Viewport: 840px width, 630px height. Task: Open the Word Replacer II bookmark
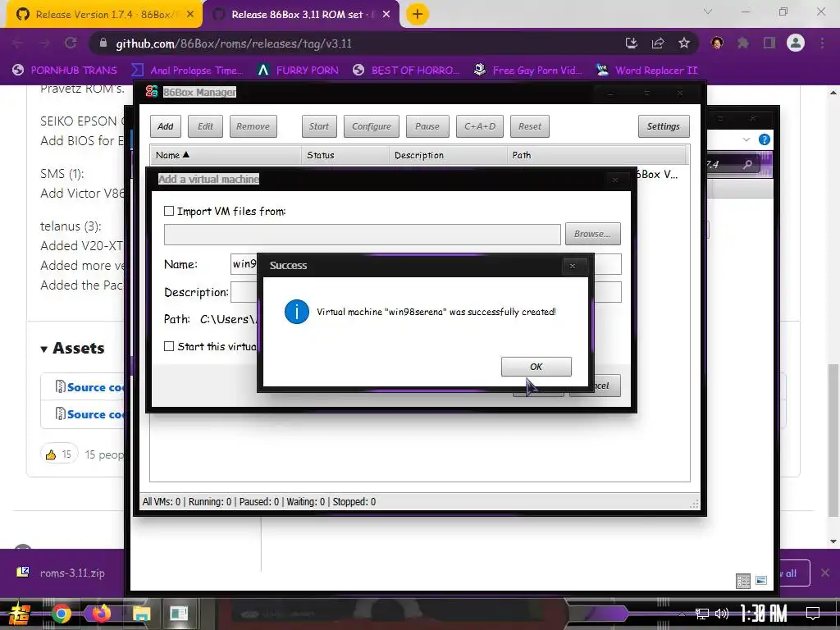646,71
